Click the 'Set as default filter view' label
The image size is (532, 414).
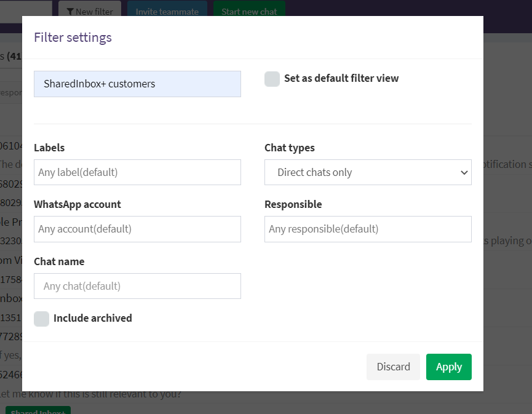[x=341, y=78]
